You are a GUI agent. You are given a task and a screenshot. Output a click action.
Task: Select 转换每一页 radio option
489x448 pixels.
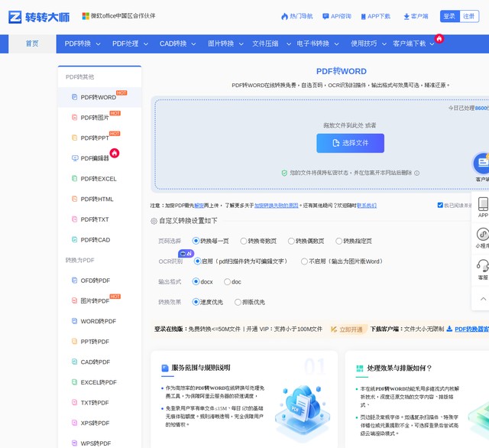[x=196, y=241]
